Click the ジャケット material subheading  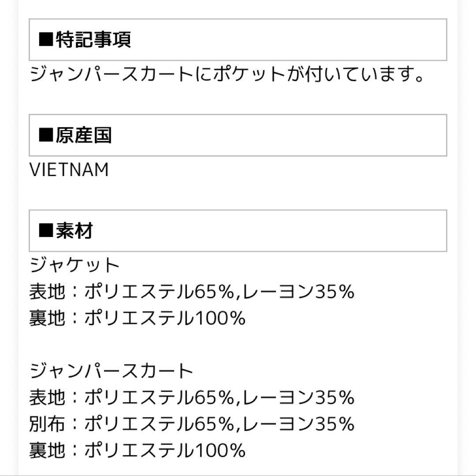[75, 266]
